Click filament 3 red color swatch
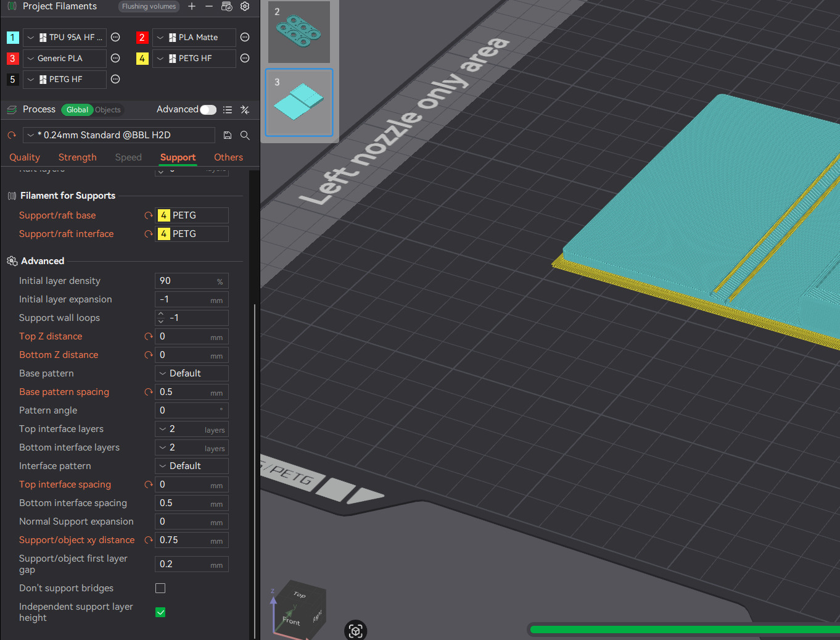Image resolution: width=840 pixels, height=640 pixels. [x=12, y=58]
